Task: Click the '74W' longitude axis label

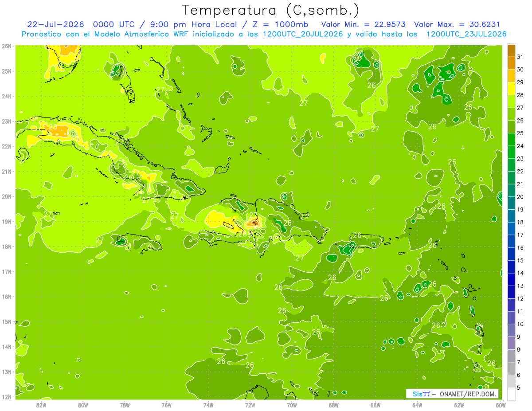Action: (x=208, y=405)
